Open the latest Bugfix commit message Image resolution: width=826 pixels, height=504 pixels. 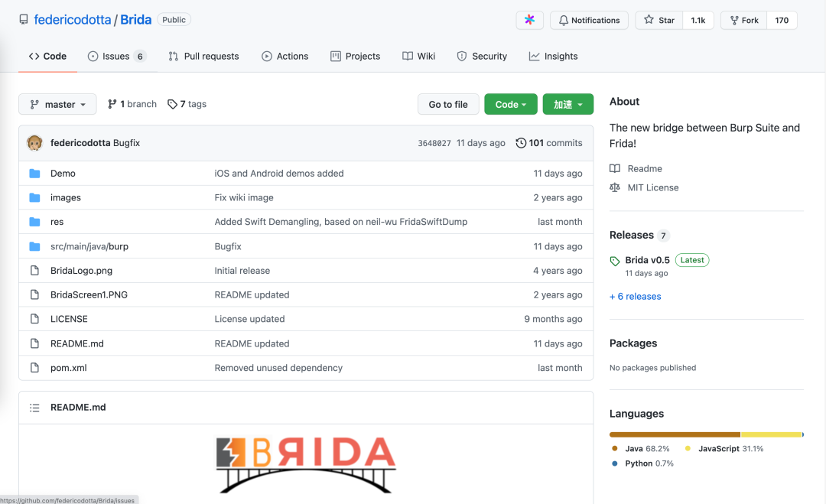click(126, 143)
